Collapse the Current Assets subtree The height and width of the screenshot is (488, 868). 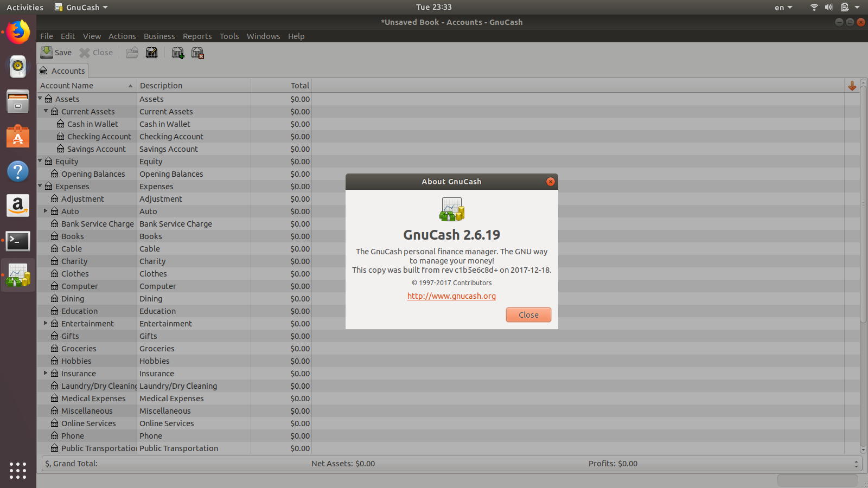click(46, 111)
